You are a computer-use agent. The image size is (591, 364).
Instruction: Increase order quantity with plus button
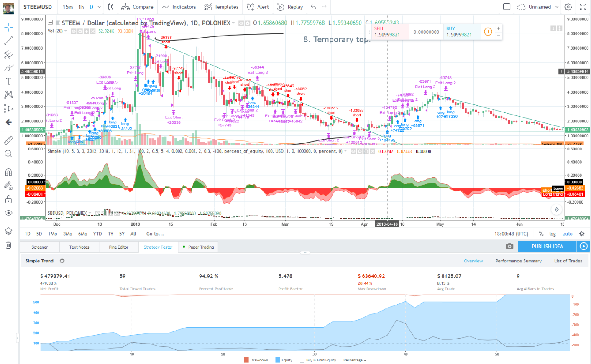(498, 28)
